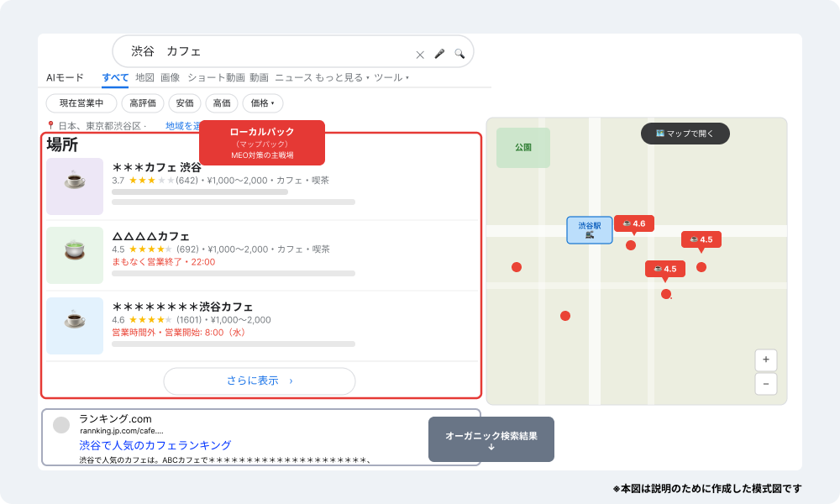Select the 4.6 rating map pin

pyautogui.click(x=633, y=224)
